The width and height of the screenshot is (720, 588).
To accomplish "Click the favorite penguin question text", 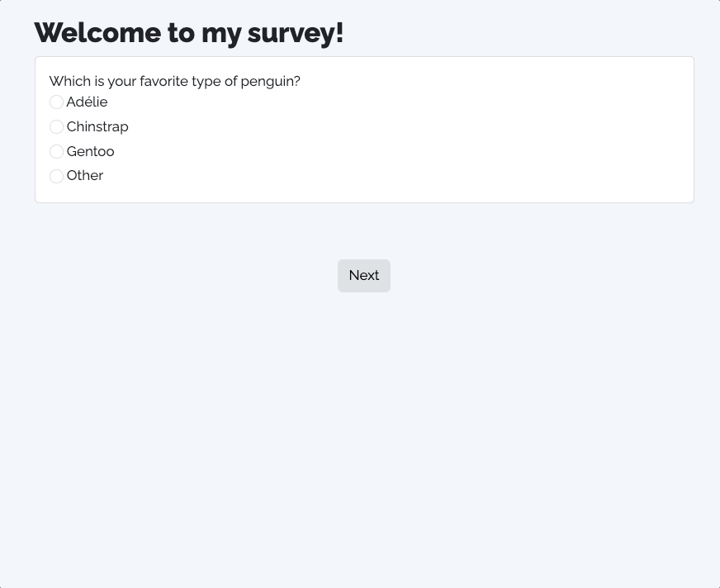I will click(x=174, y=81).
